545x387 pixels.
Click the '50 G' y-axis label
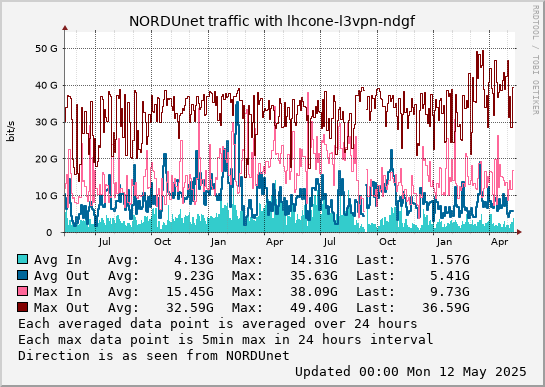point(46,49)
